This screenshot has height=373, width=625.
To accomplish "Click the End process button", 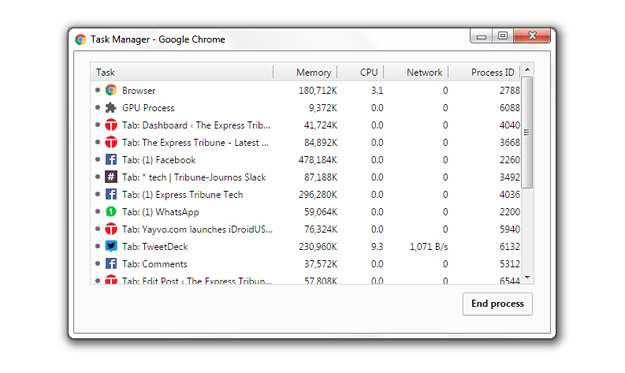I will coord(497,304).
